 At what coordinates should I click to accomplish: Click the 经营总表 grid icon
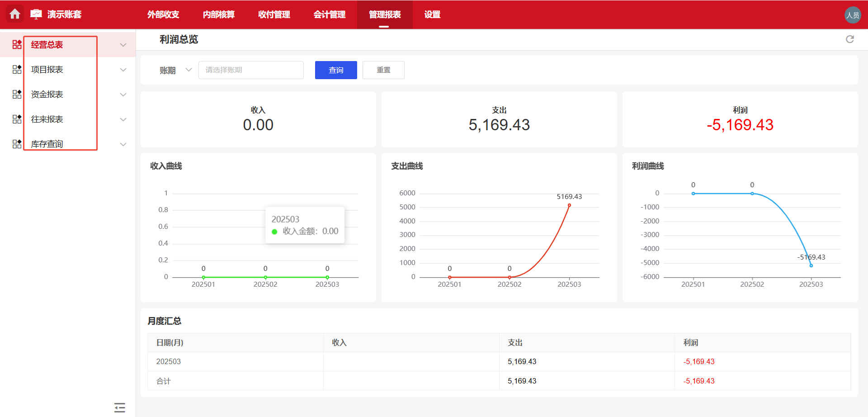tap(16, 44)
